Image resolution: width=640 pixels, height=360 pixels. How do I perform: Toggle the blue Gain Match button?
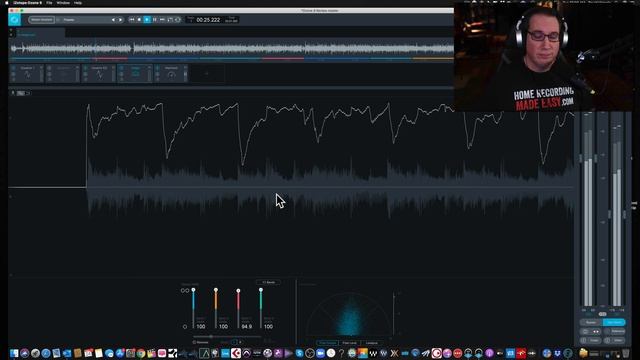(x=614, y=322)
